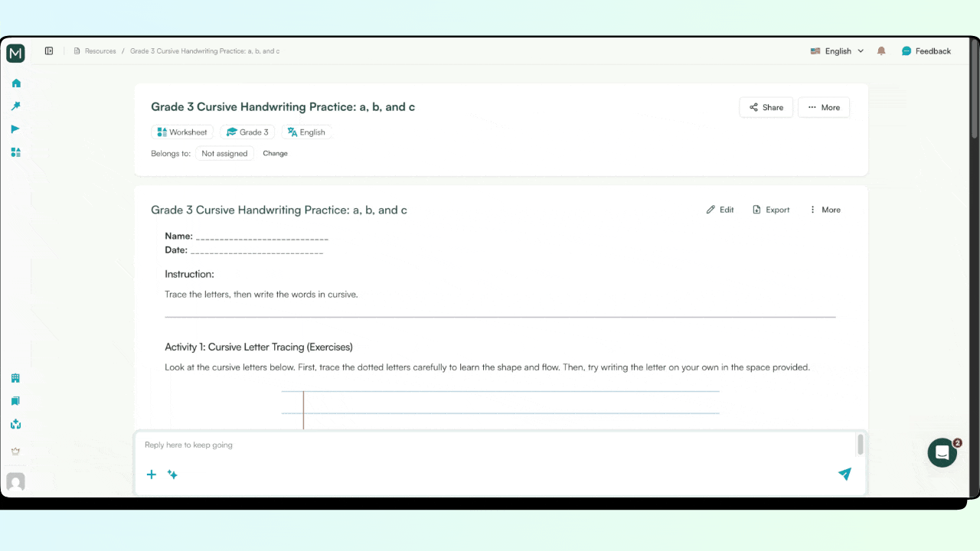The height and width of the screenshot is (551, 980).
Task: Click the Date: blank line
Action: pos(256,251)
